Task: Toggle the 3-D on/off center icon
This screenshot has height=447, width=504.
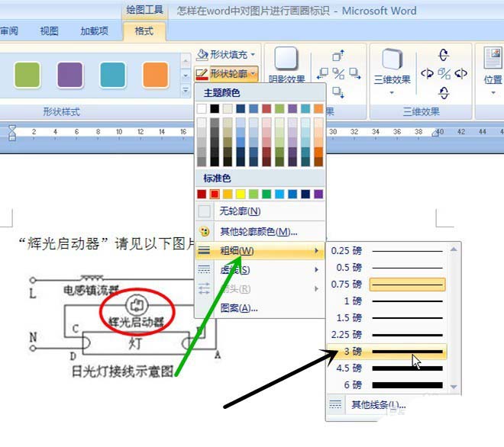Action: click(x=444, y=74)
